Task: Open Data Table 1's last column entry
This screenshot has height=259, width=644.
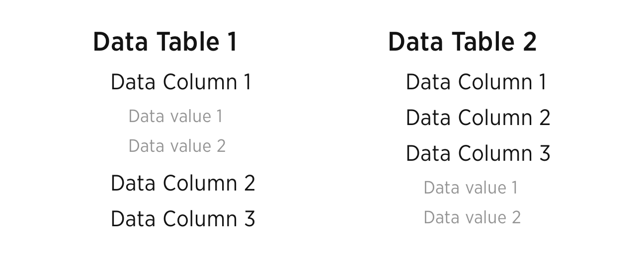Action: click(183, 219)
